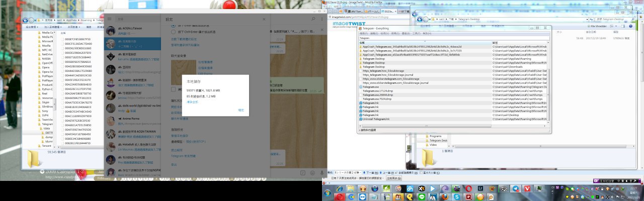Click the Telegram taskbar icon
644x201 pixels.
click(515, 188)
